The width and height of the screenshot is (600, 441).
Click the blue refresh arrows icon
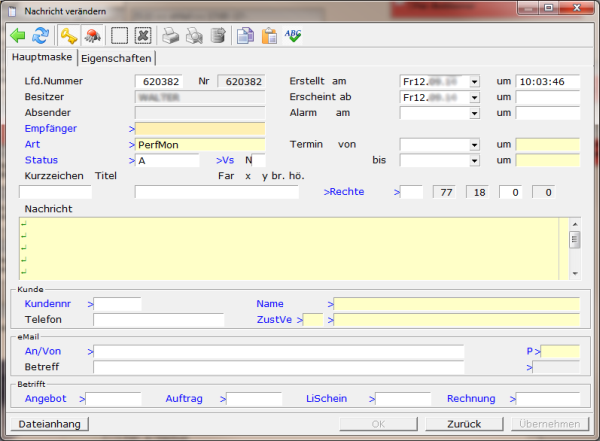(x=40, y=36)
